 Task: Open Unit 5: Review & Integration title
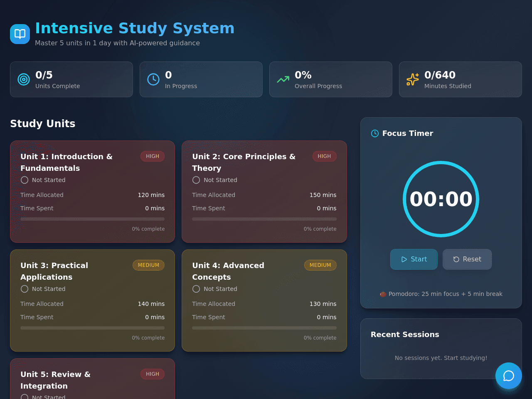pyautogui.click(x=56, y=380)
